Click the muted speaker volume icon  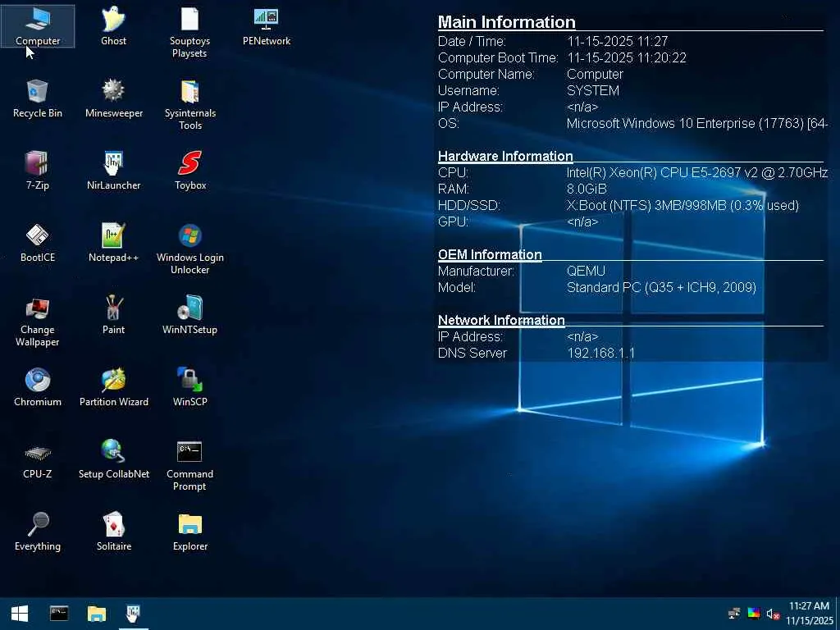click(x=773, y=614)
